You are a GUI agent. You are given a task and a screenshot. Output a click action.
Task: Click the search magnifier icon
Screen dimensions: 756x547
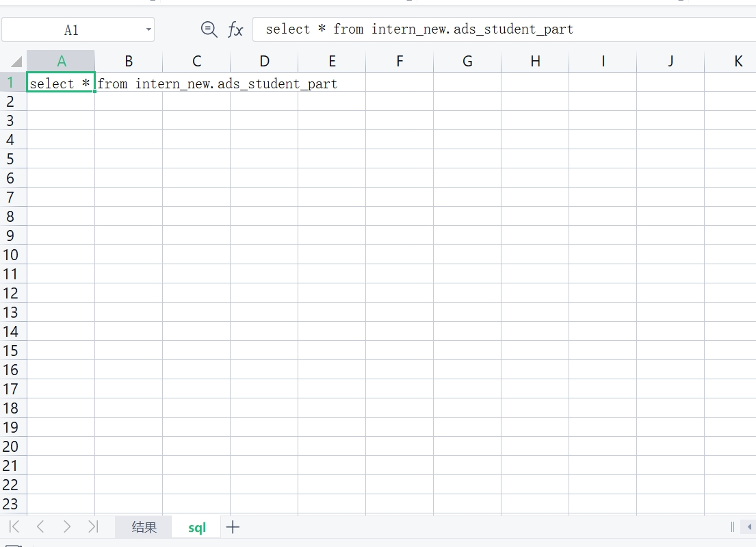209,29
